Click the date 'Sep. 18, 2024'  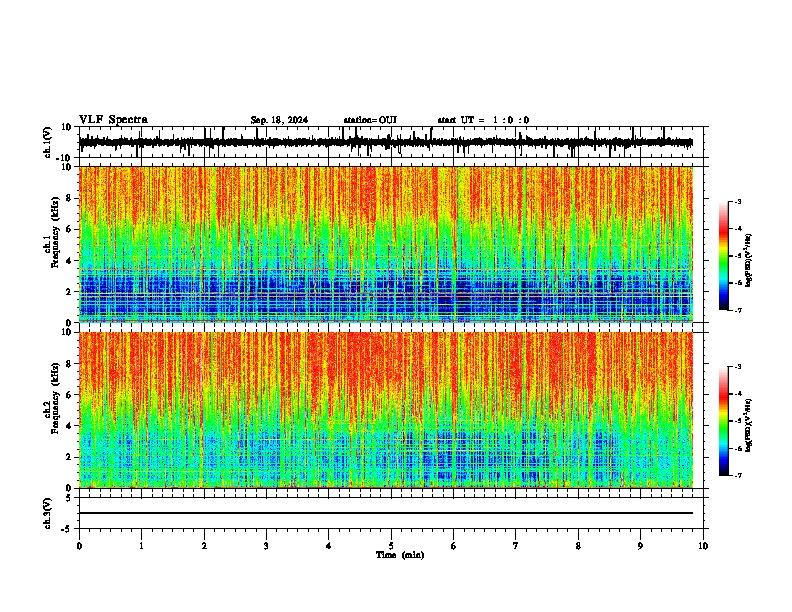pyautogui.click(x=279, y=120)
